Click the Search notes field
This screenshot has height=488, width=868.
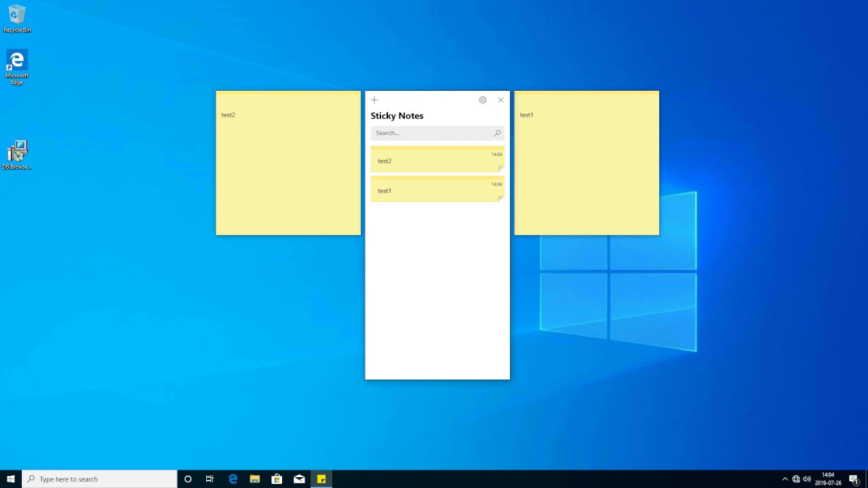pyautogui.click(x=437, y=133)
